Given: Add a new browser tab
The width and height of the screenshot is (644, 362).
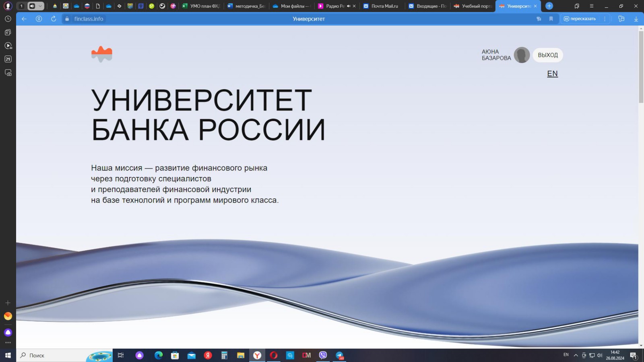Looking at the screenshot, I should coord(549,6).
